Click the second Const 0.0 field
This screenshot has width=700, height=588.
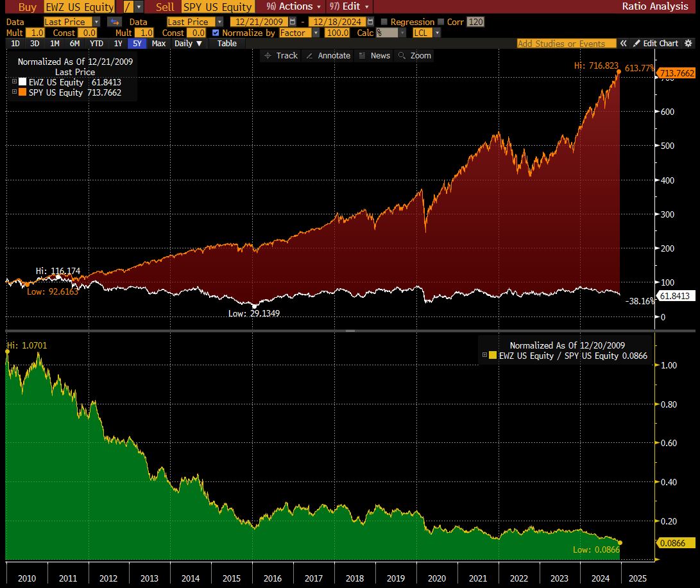196,33
